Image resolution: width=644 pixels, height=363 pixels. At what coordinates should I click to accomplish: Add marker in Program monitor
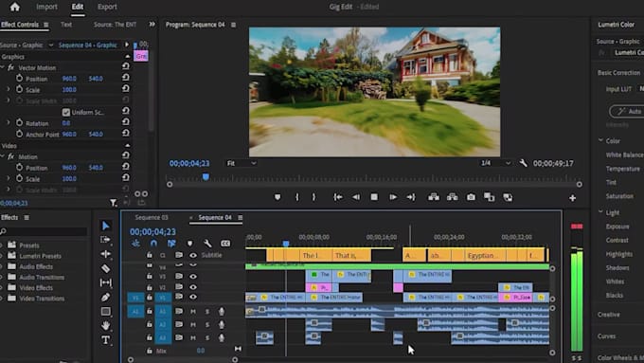[x=277, y=197]
